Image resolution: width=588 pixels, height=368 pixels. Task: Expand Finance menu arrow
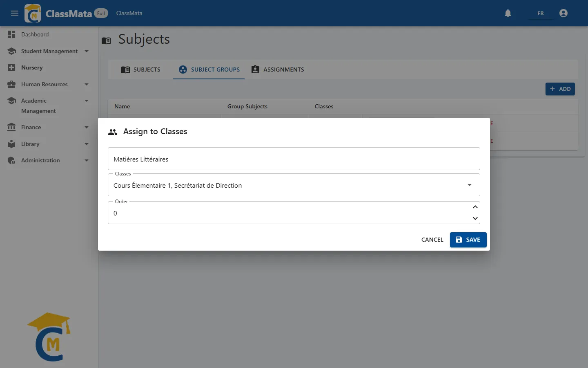pos(87,127)
